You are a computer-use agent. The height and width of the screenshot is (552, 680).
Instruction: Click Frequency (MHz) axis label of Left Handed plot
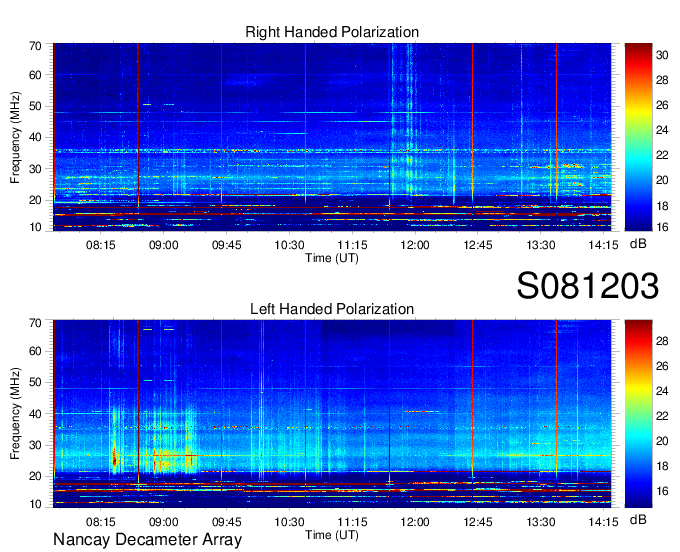[15, 414]
